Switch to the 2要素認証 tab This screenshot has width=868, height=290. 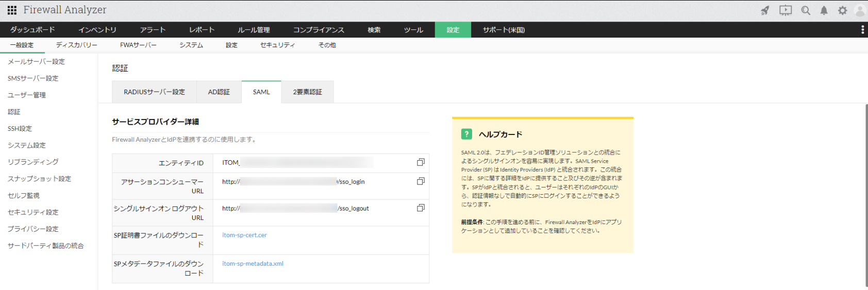[x=307, y=92]
